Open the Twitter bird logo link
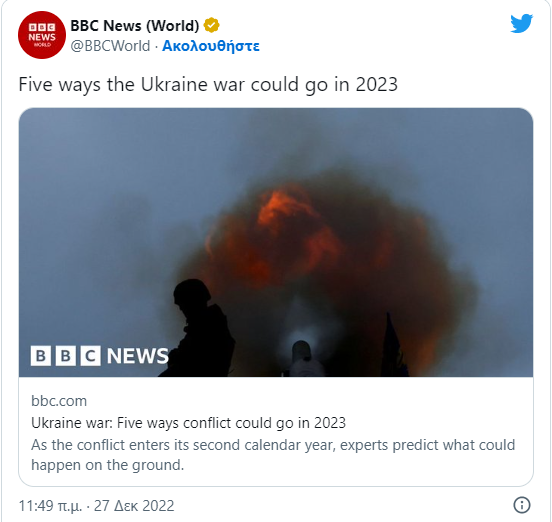The width and height of the screenshot is (552, 522). 522,24
